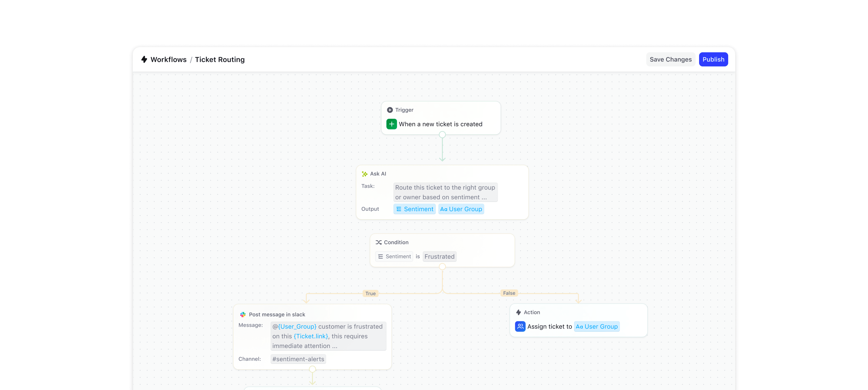Click the Assign ticket to User Group tag
Image resolution: width=868 pixels, height=390 pixels.
coord(597,326)
